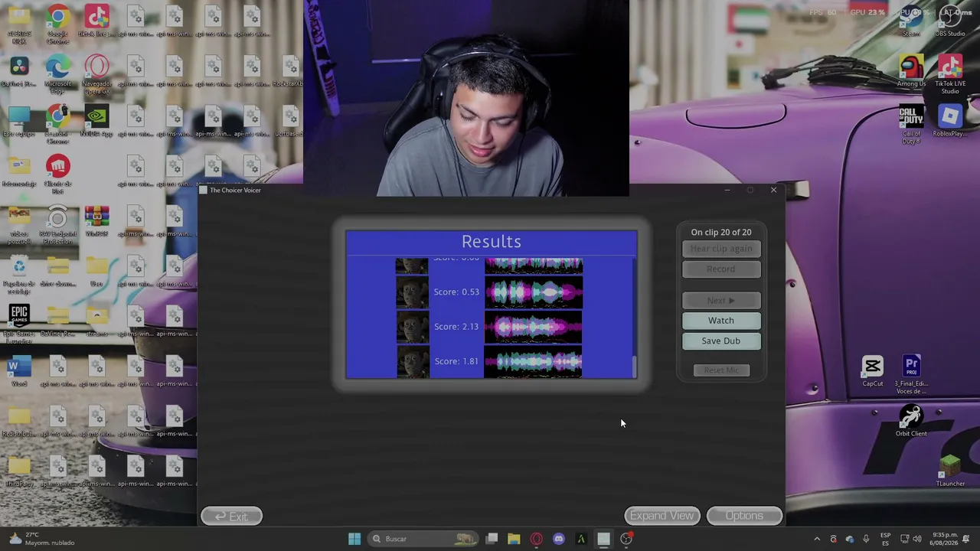Open the NVIDIA App desktop shortcut
Screen dimensions: 980x551
(x=97, y=122)
